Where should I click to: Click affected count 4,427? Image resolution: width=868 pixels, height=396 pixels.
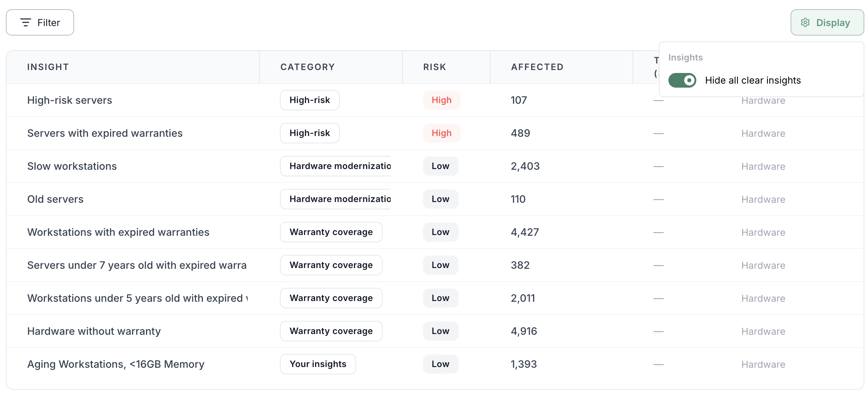pos(525,232)
